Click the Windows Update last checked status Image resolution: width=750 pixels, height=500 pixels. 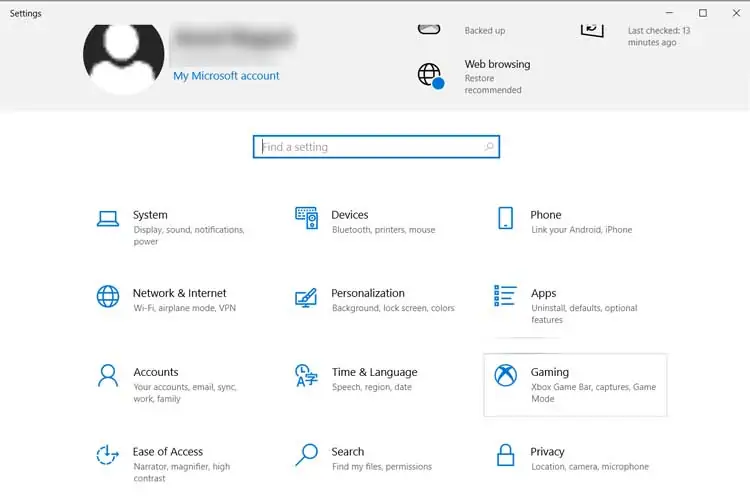click(658, 37)
